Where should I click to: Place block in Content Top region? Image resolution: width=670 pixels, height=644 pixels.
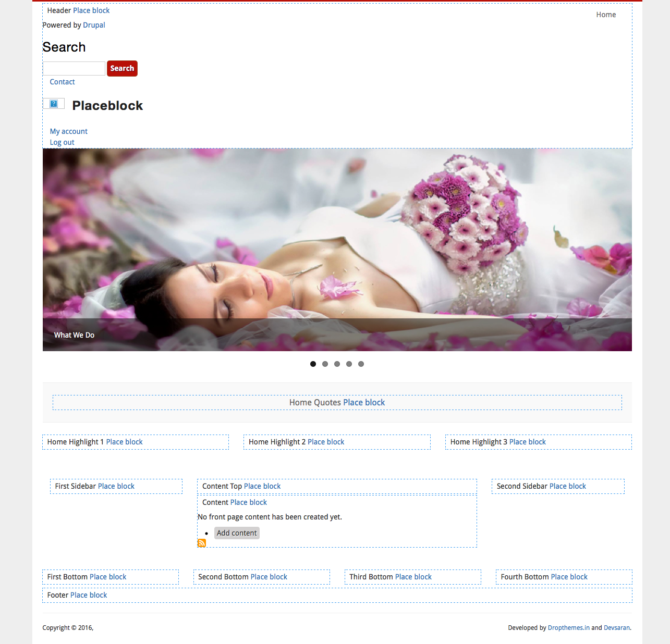click(x=262, y=486)
